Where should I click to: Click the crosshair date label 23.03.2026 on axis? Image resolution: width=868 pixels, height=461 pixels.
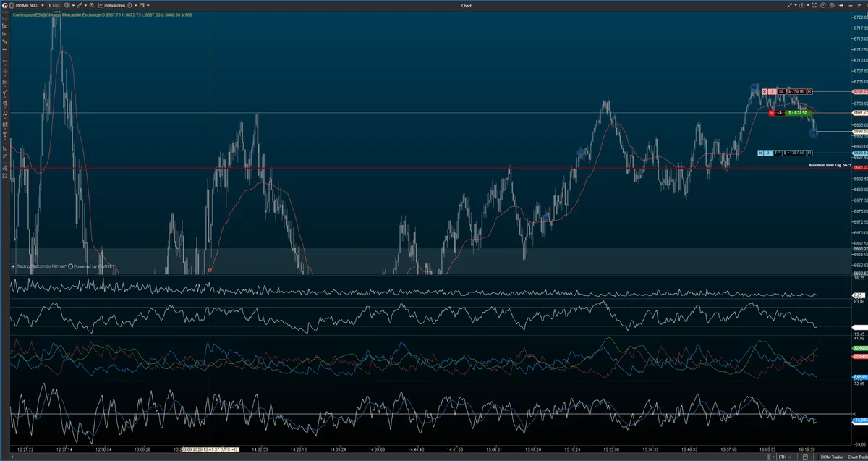point(210,449)
